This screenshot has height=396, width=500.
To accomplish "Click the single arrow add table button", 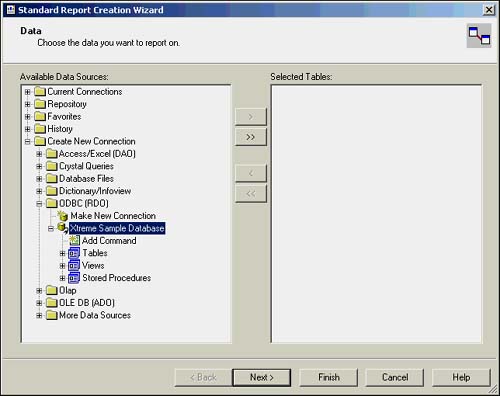I will [251, 117].
